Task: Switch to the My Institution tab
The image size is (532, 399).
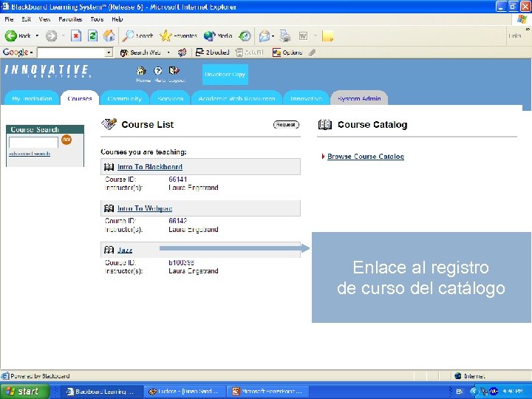Action: (32, 98)
